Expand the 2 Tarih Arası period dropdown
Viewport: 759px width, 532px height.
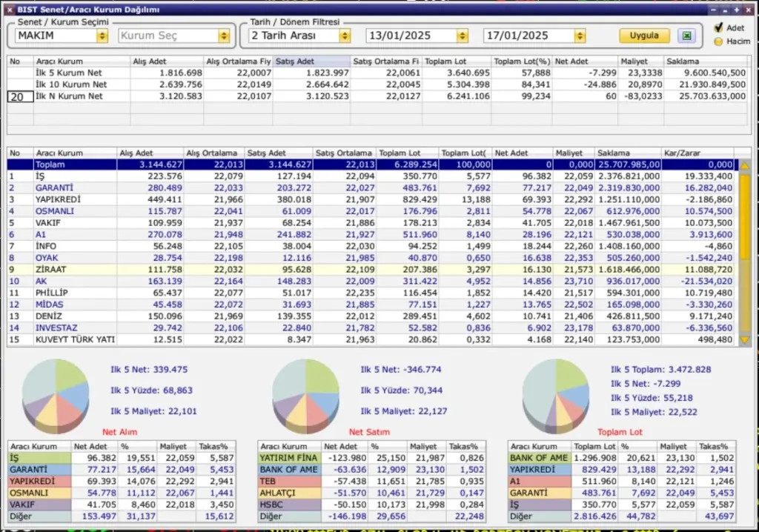344,36
